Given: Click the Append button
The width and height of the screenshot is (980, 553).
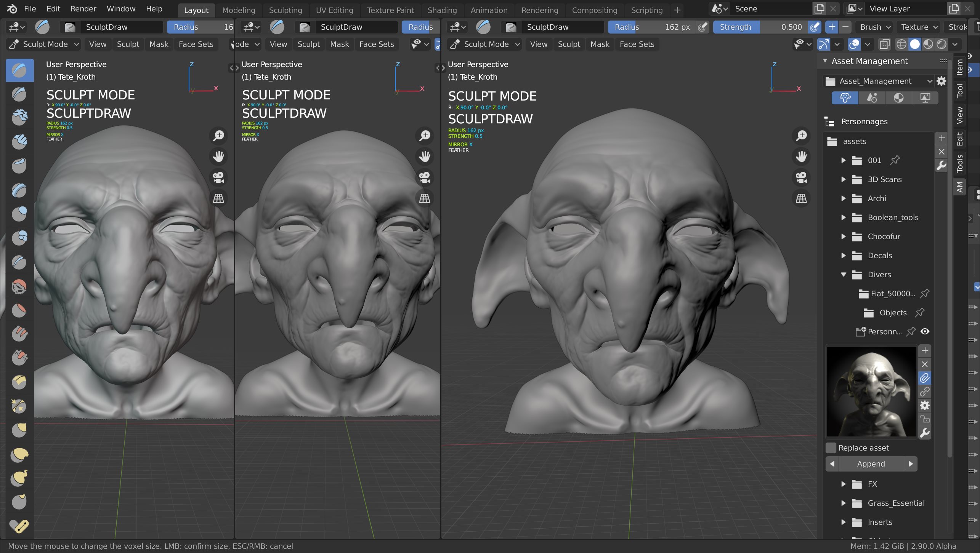Looking at the screenshot, I should pos(871,463).
